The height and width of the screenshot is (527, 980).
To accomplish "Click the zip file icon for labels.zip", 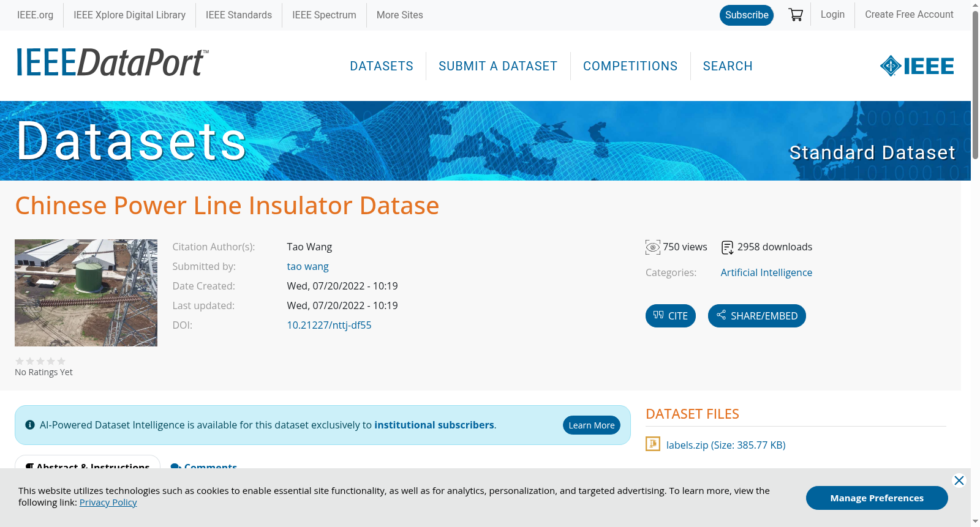I will point(653,444).
